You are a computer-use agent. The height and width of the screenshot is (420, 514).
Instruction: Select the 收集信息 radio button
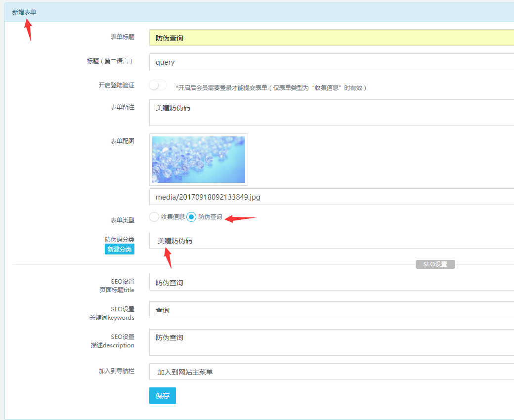click(x=154, y=217)
